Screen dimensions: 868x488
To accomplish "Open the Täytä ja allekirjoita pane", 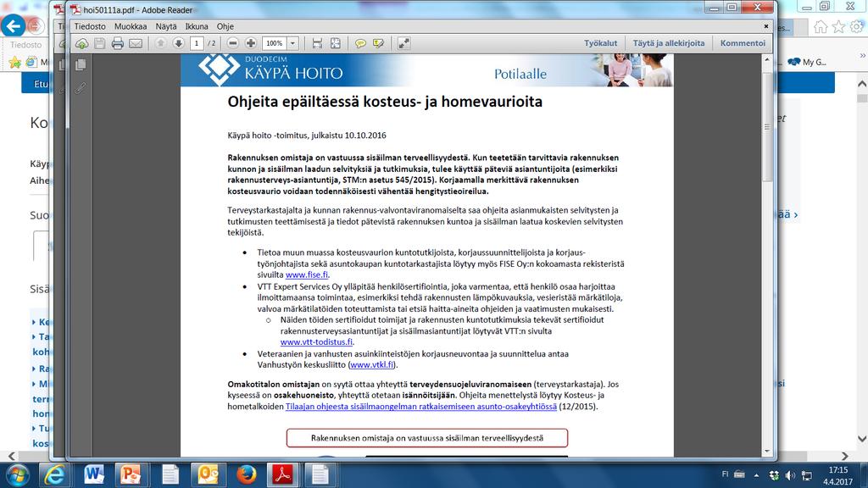I will tap(669, 43).
